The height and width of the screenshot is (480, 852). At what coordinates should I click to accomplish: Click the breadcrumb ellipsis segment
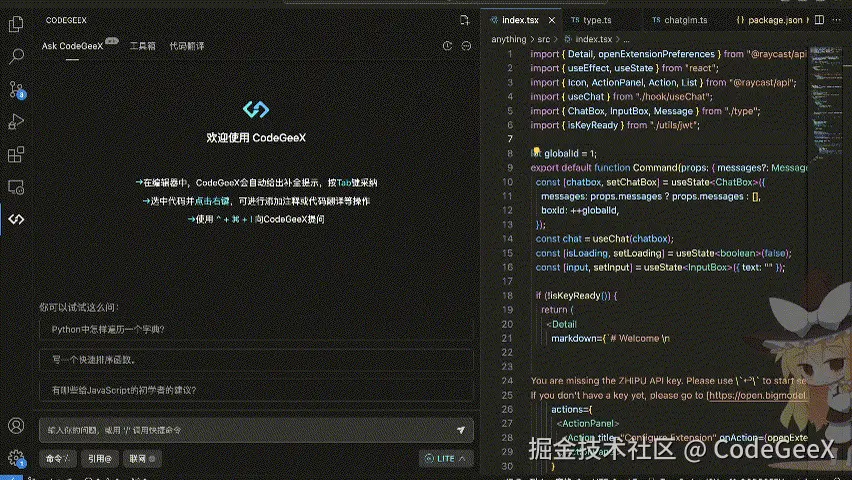coord(627,39)
